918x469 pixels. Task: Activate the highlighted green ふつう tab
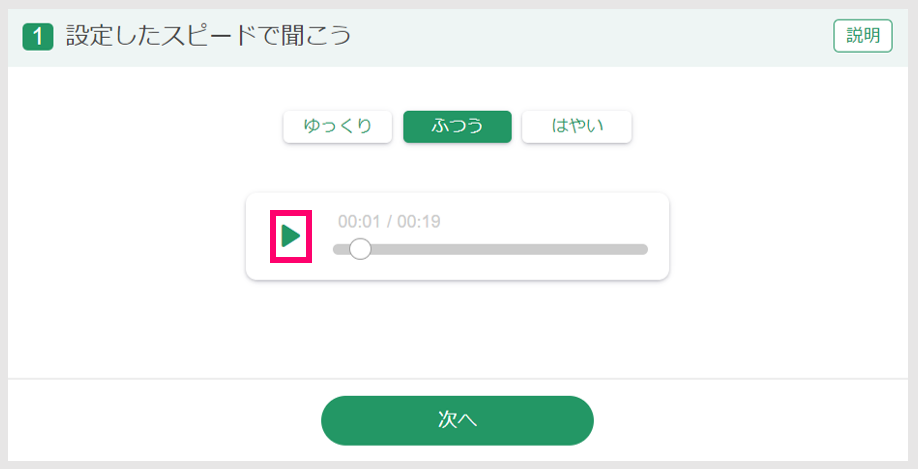pos(457,126)
